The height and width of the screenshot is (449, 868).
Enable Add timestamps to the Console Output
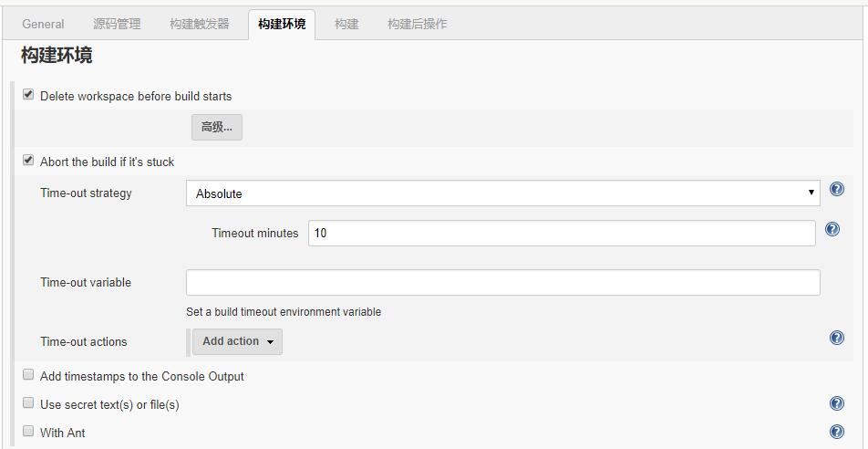(x=28, y=375)
